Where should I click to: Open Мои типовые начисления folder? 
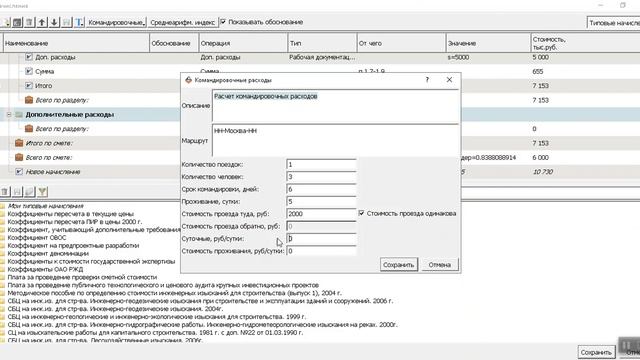(45, 206)
